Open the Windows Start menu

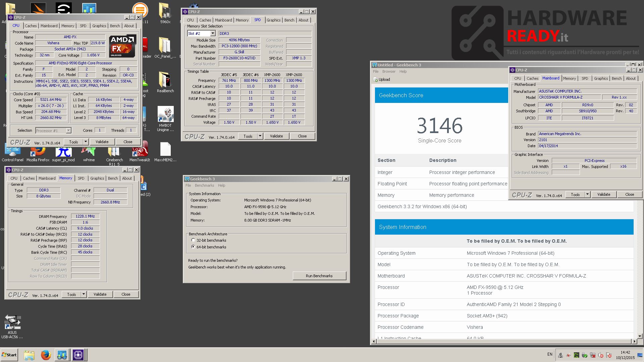tap(9, 355)
